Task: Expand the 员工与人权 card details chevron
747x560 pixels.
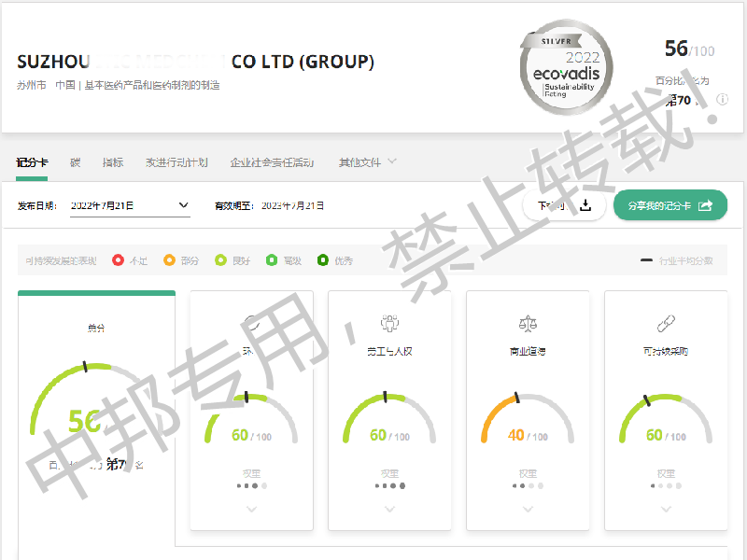Action: click(x=389, y=509)
